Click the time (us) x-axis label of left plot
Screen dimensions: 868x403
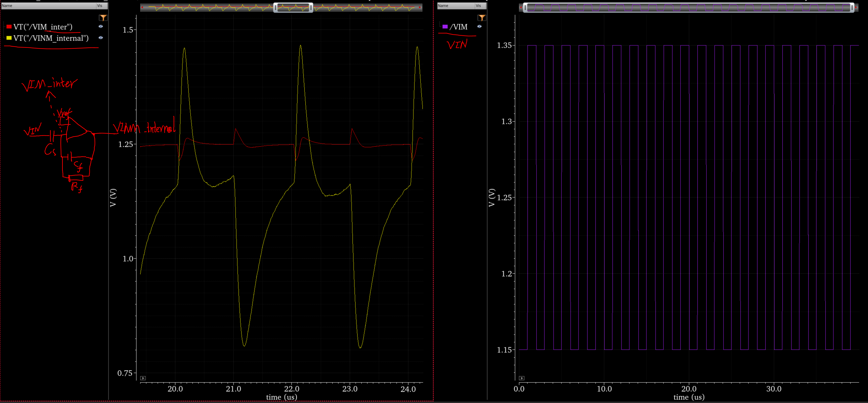click(282, 397)
